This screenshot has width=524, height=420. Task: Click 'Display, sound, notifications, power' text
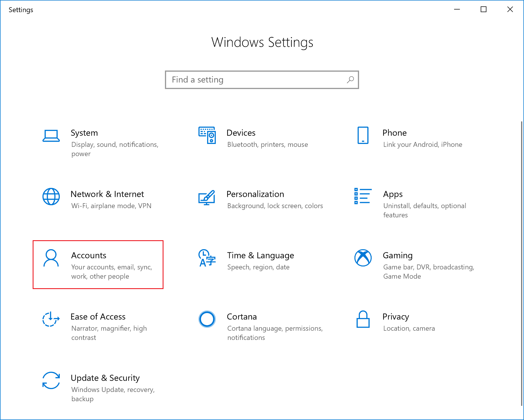[x=115, y=149]
